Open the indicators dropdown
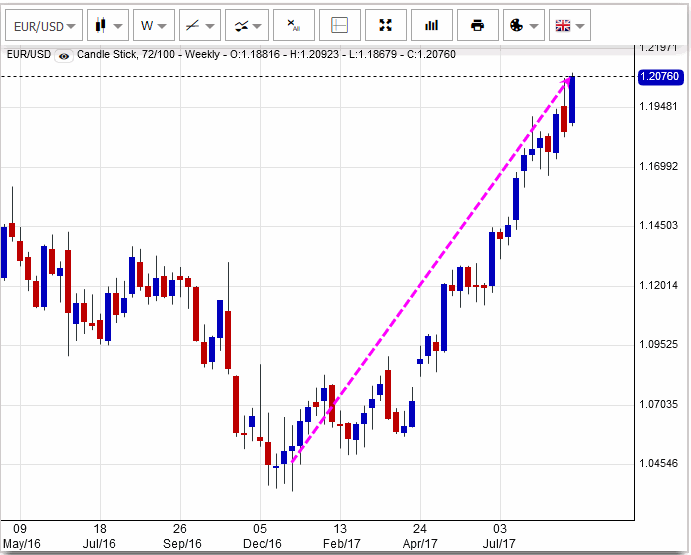The width and height of the screenshot is (691, 555). 247,26
